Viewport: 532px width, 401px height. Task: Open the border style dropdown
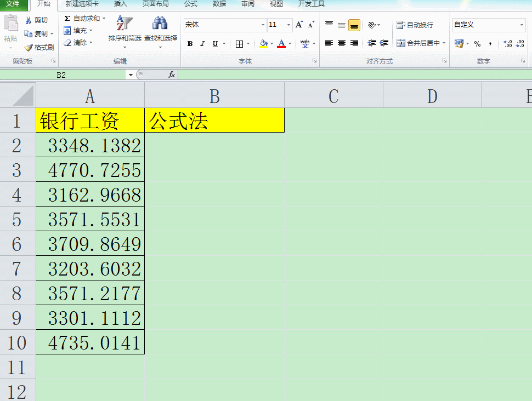coord(247,44)
